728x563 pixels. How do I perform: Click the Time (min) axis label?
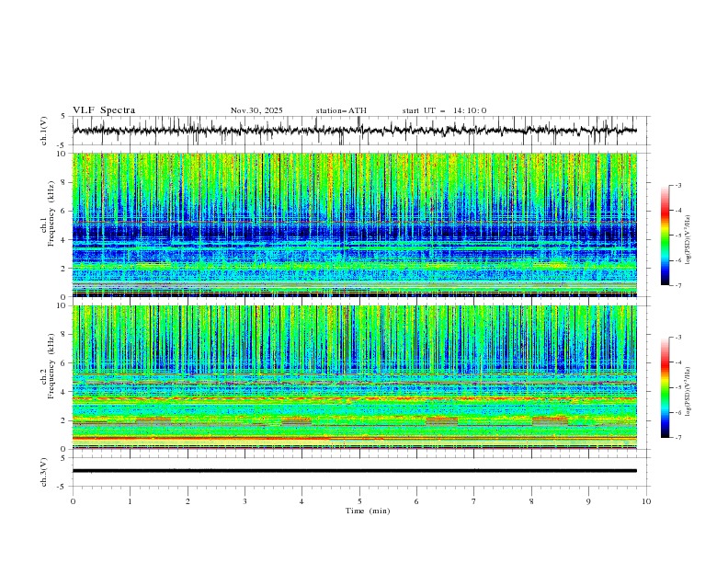coord(358,510)
